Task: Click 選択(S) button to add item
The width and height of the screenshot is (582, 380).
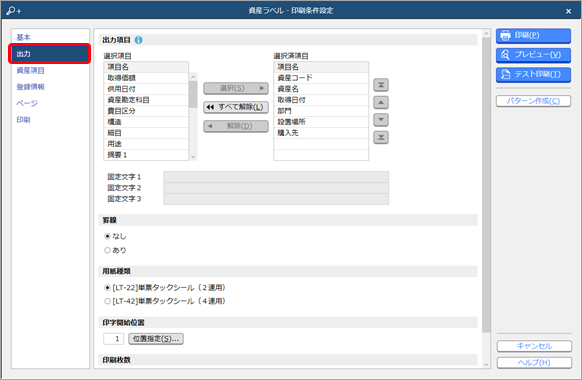Action: click(x=236, y=88)
